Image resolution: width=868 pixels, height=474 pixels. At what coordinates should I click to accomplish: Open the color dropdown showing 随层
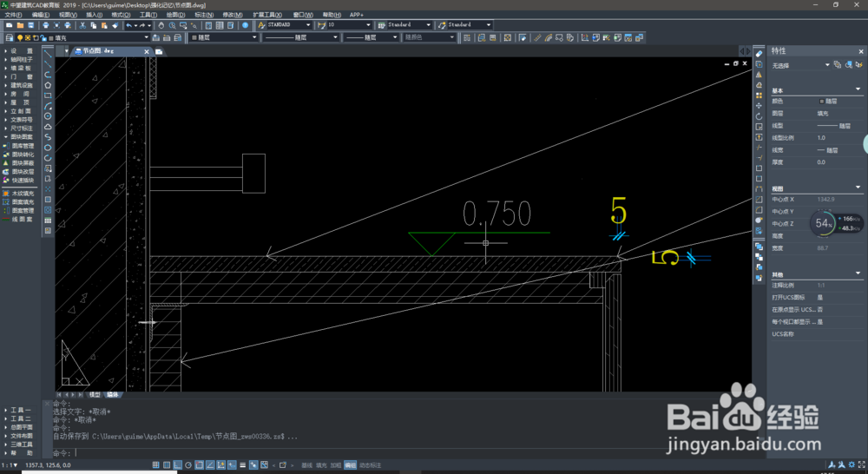(224, 37)
